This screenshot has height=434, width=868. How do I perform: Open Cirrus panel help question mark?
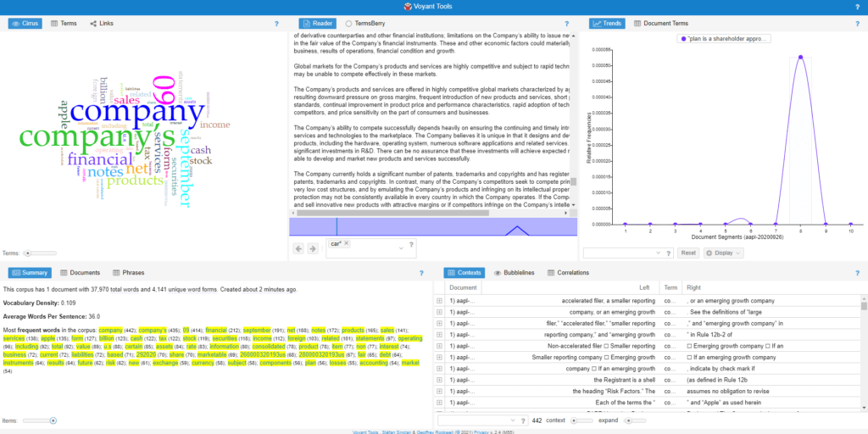click(277, 24)
